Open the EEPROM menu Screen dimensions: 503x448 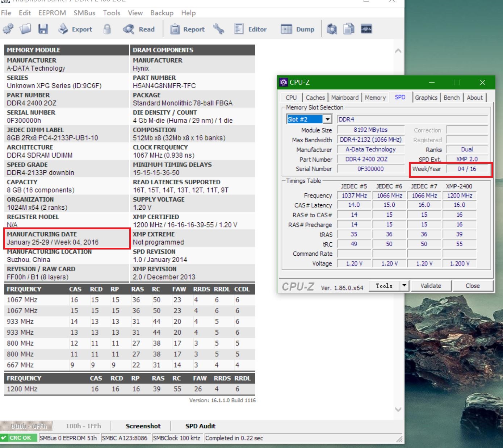52,13
